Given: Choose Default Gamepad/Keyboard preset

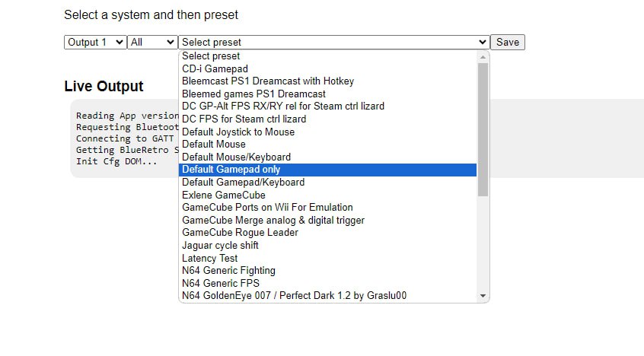Looking at the screenshot, I should (328, 183).
